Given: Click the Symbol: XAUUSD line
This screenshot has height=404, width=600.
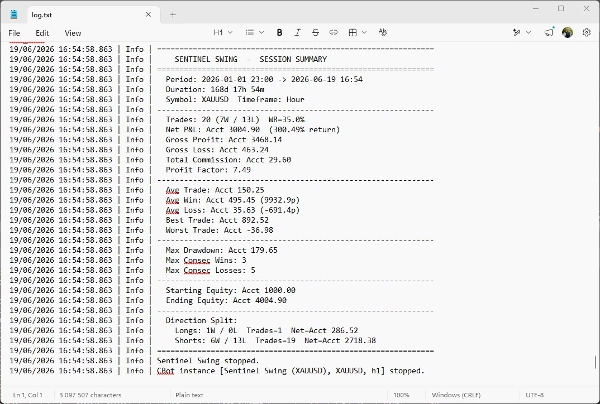Looking at the screenshot, I should tap(235, 99).
